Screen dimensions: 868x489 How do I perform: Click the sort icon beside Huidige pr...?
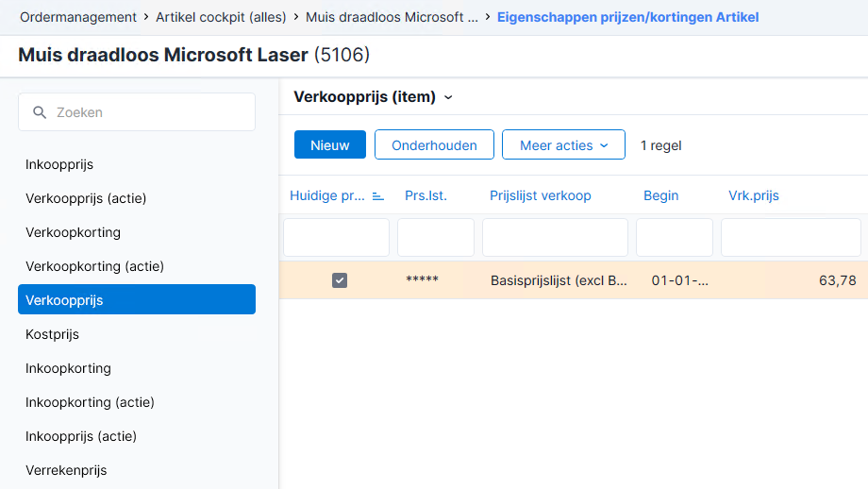(378, 196)
